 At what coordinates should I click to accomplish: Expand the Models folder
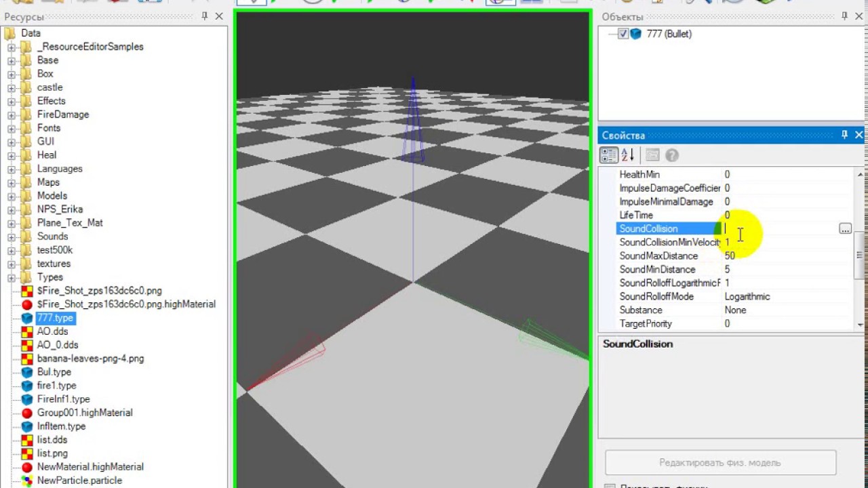(11, 196)
